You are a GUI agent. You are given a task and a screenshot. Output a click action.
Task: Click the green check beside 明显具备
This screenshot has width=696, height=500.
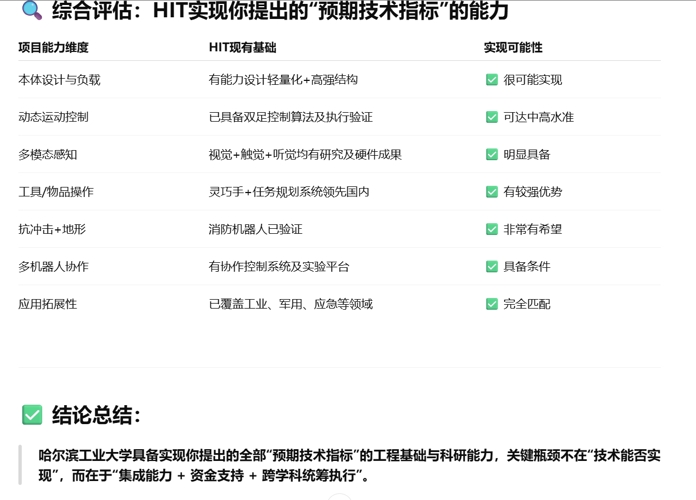tap(492, 155)
